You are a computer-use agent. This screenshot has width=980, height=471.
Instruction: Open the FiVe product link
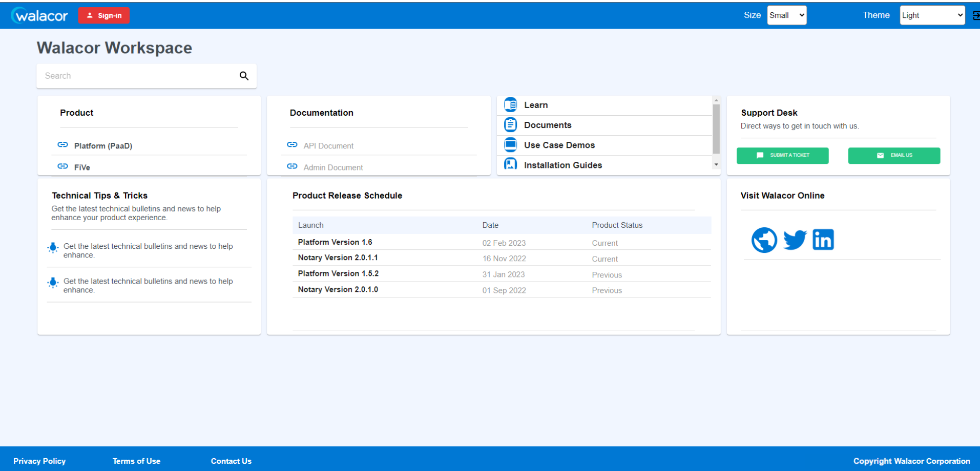82,167
